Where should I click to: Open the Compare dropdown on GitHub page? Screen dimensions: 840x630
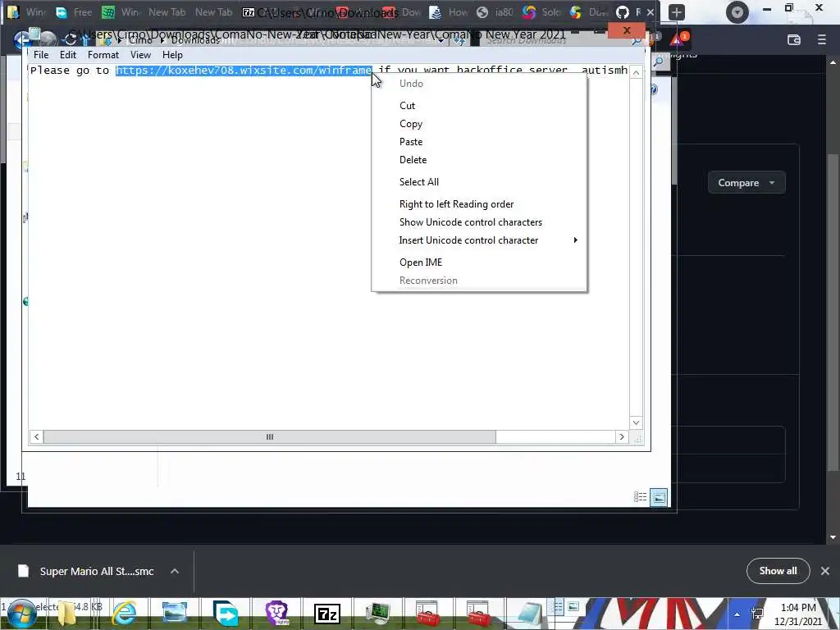coord(746,183)
